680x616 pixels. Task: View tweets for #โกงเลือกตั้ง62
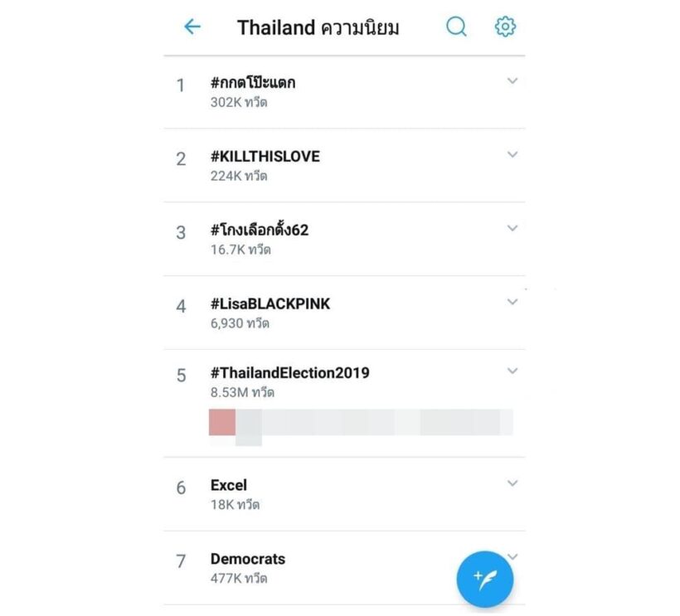coord(260,230)
